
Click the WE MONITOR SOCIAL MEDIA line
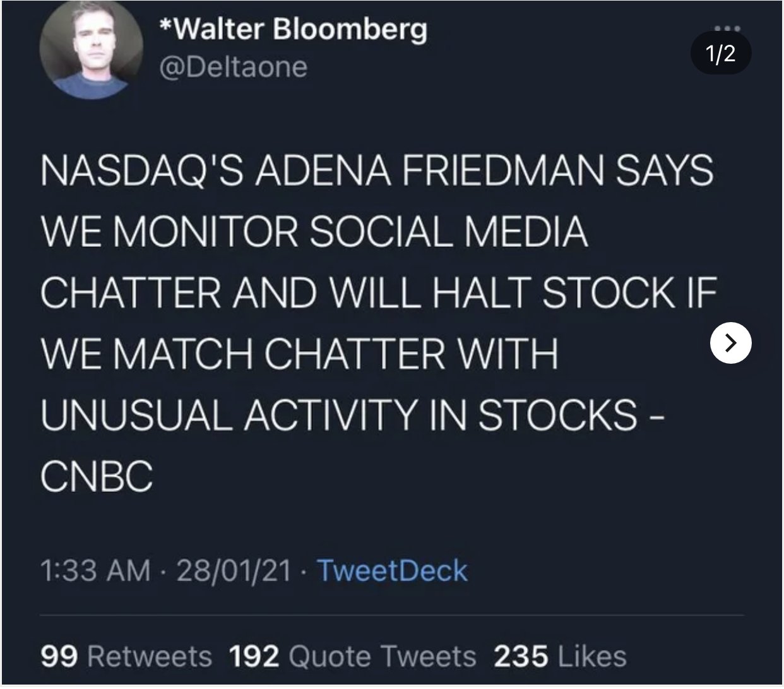pos(314,232)
